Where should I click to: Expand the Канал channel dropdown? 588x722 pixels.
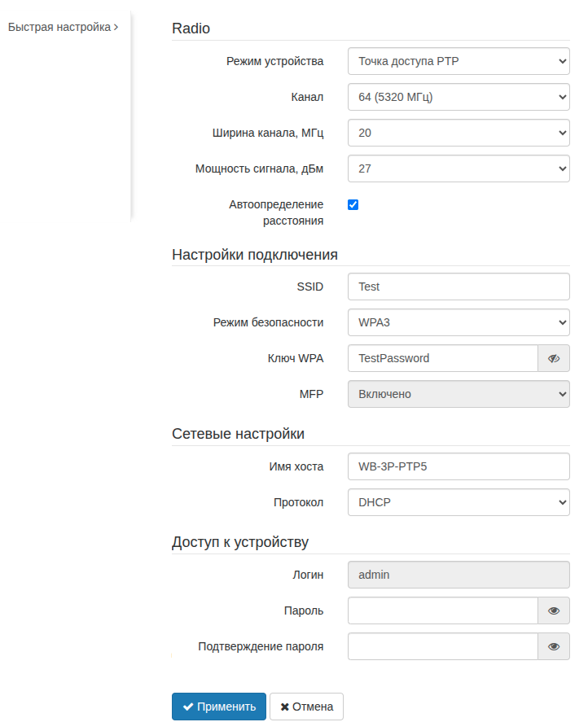coord(458,97)
